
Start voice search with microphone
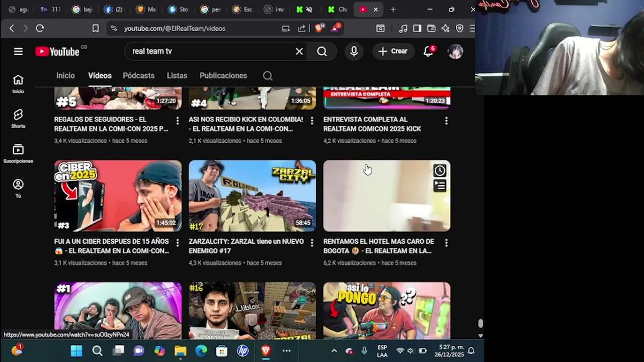(354, 51)
